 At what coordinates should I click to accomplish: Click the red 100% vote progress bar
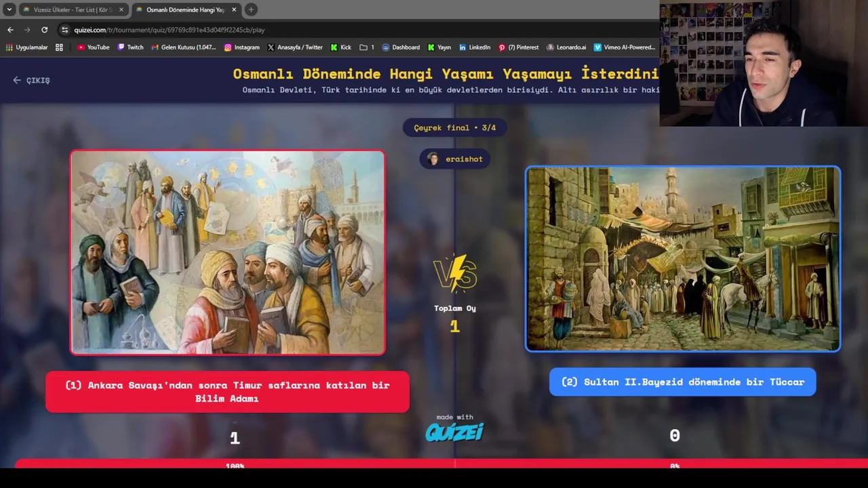pos(235,464)
